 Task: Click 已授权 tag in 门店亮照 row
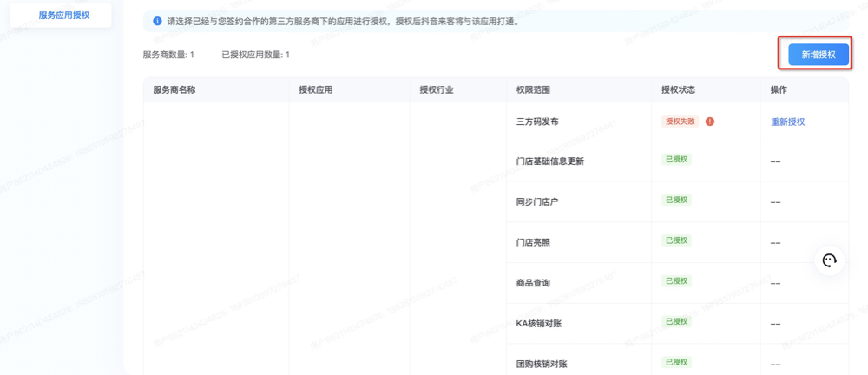(676, 240)
